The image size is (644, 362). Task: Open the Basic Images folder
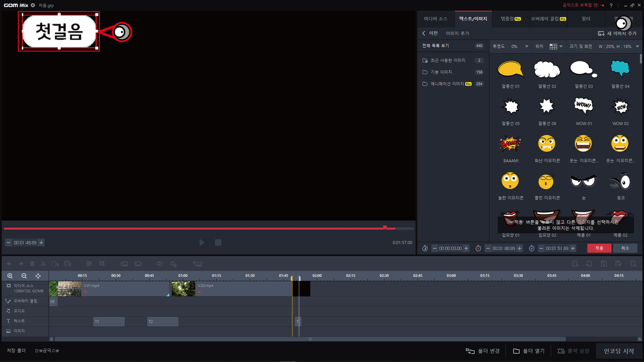tap(441, 72)
